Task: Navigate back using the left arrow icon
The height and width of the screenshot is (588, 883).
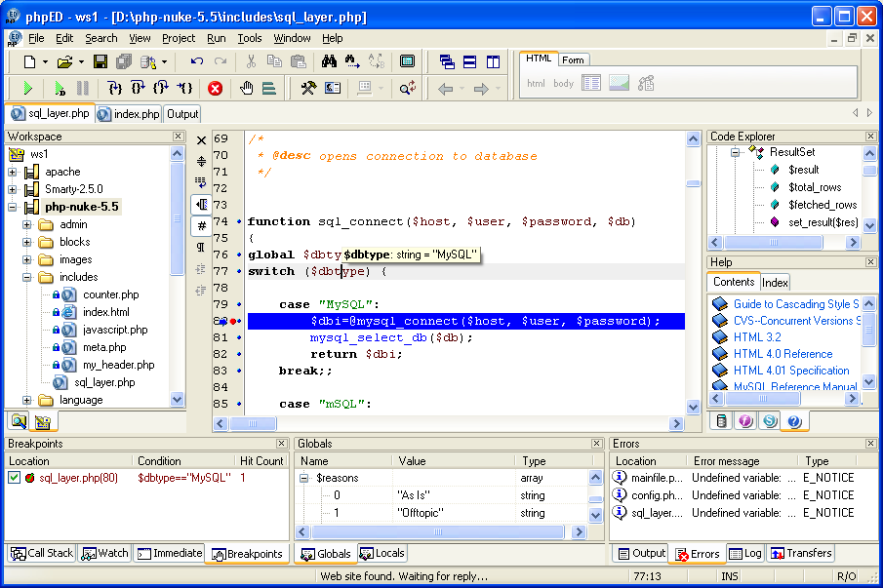Action: coord(445,88)
